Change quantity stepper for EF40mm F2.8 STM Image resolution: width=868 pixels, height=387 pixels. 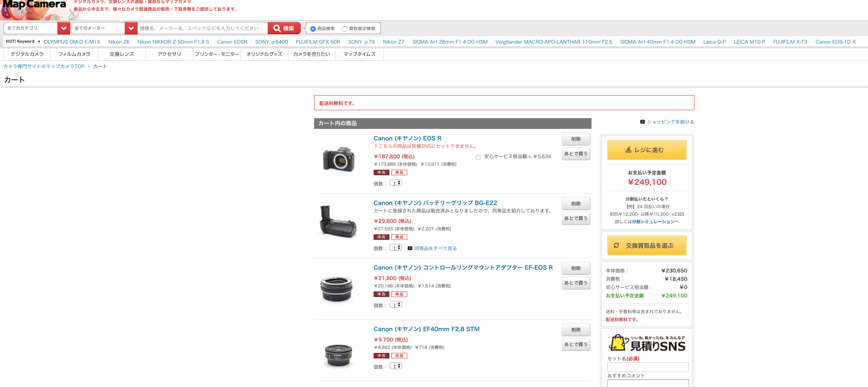click(396, 366)
